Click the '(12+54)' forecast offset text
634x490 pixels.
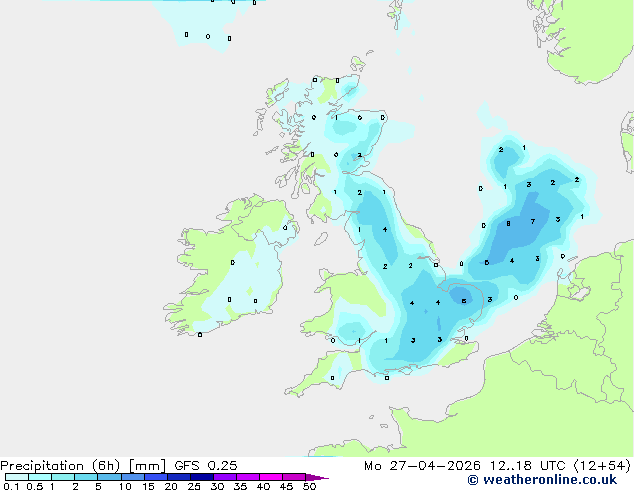(602, 466)
